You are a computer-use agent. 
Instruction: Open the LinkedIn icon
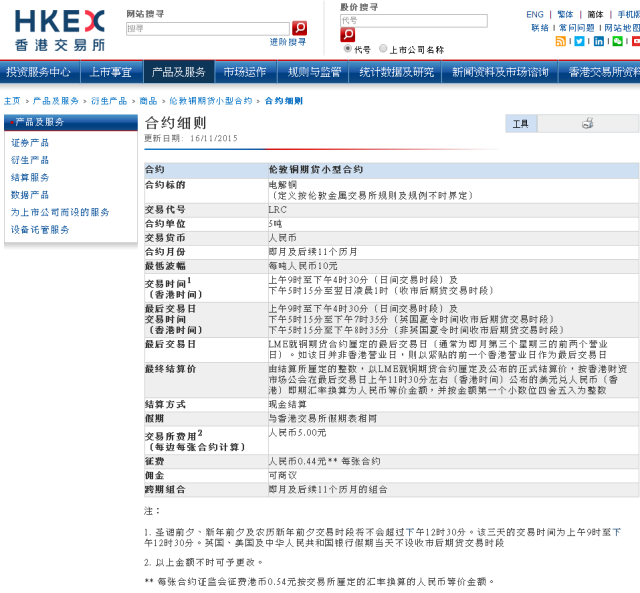[598, 41]
